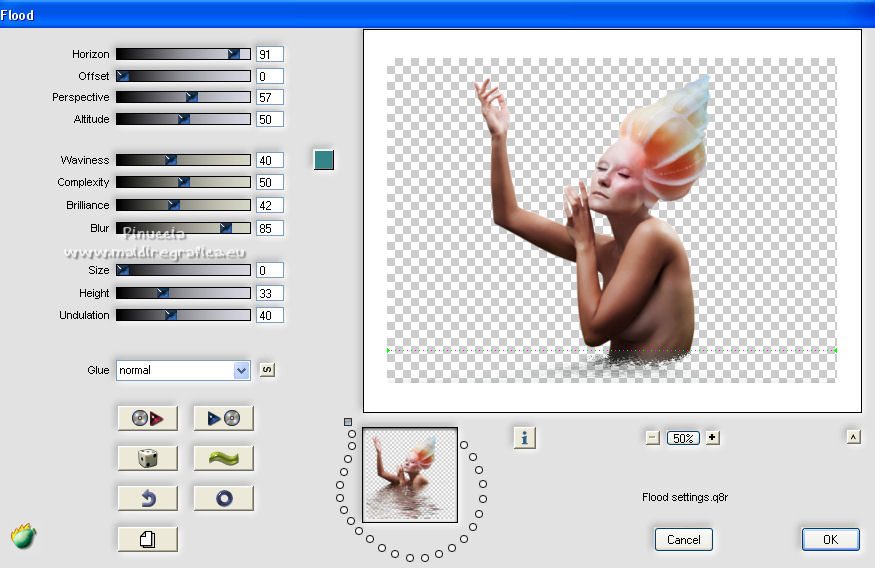Click the Undulation slider handle
Screen dimensions: 875x568
(171, 315)
